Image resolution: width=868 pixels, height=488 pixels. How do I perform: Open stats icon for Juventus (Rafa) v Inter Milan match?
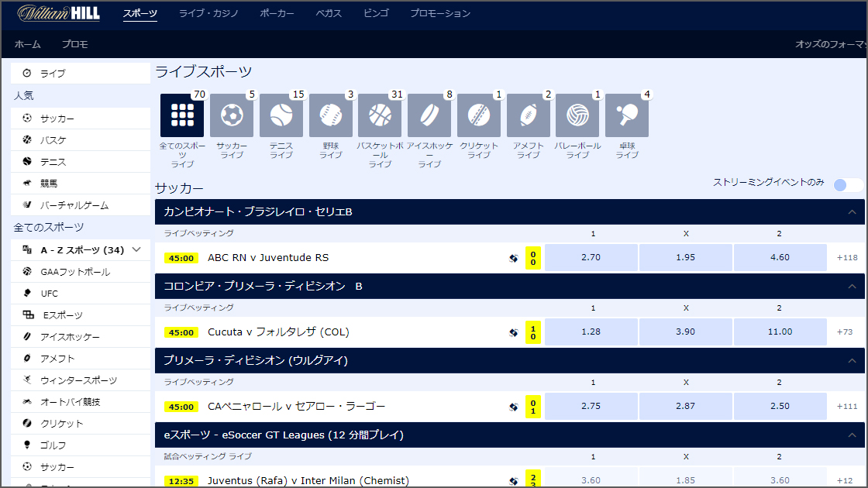coord(514,481)
